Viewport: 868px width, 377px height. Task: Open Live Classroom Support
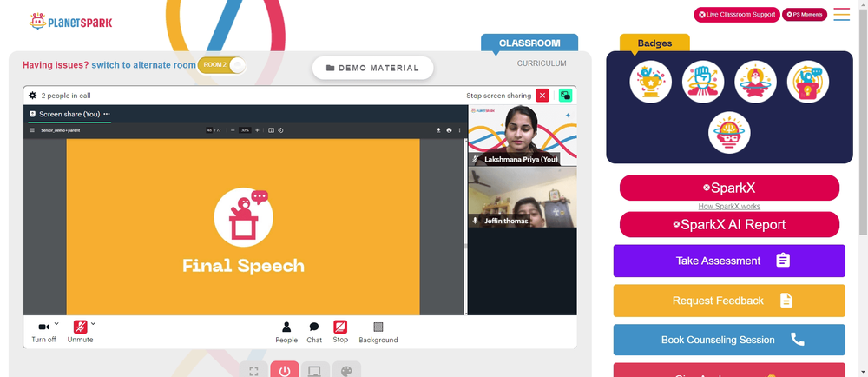pos(737,15)
